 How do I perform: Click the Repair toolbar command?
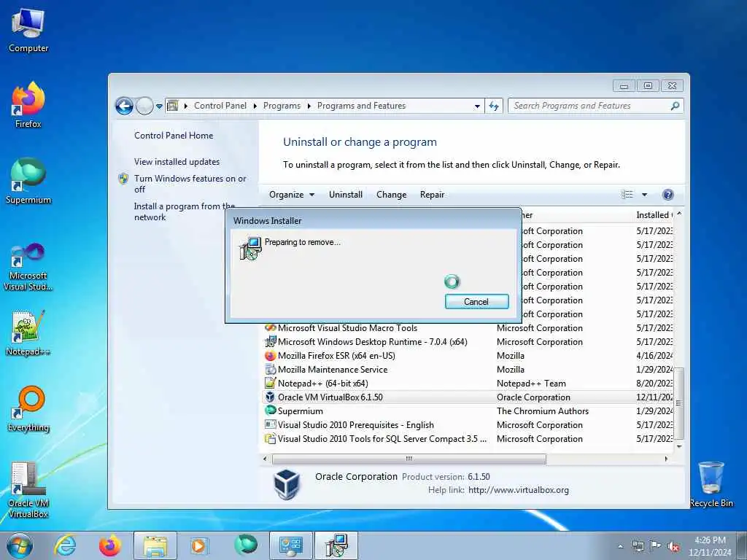pyautogui.click(x=432, y=194)
